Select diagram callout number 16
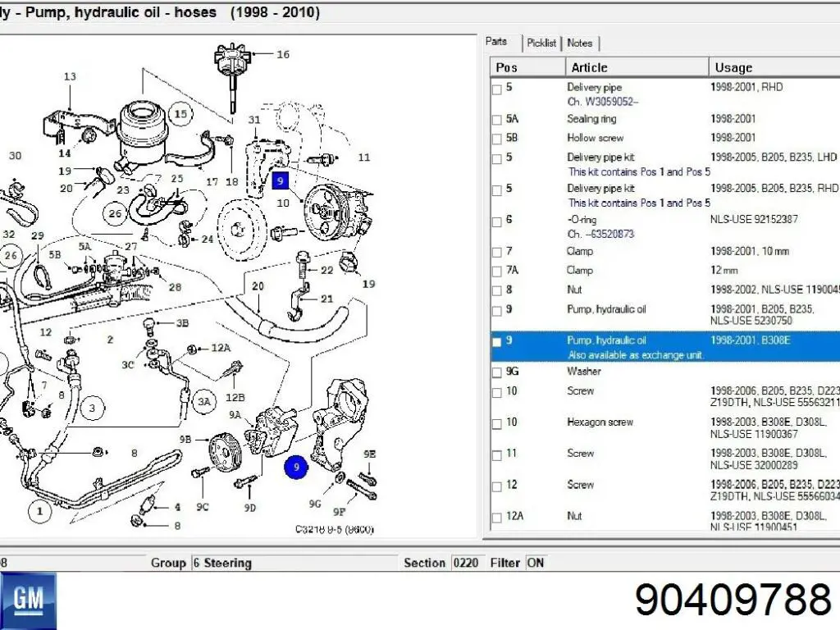 click(x=283, y=54)
